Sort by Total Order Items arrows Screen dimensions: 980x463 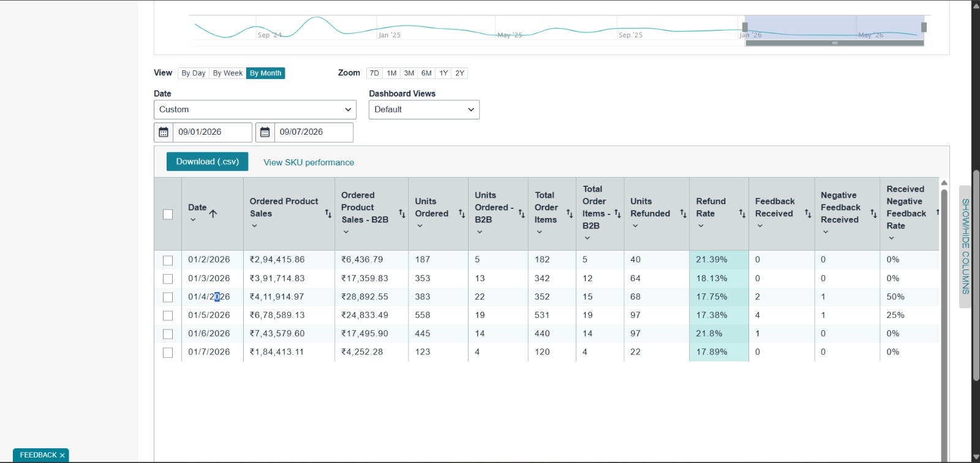pyautogui.click(x=570, y=214)
